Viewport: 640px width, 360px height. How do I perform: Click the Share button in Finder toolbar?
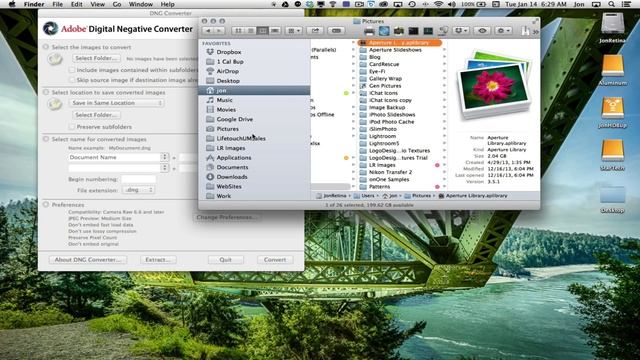pyautogui.click(x=315, y=31)
